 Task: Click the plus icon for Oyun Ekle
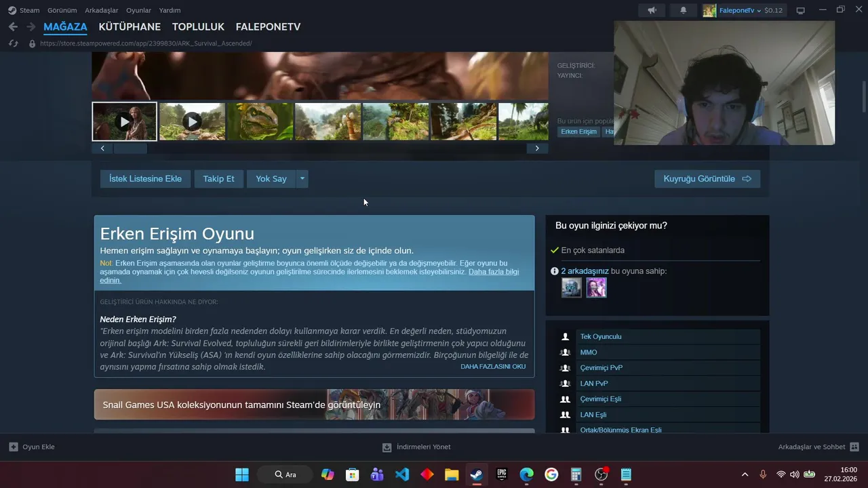coord(14,447)
